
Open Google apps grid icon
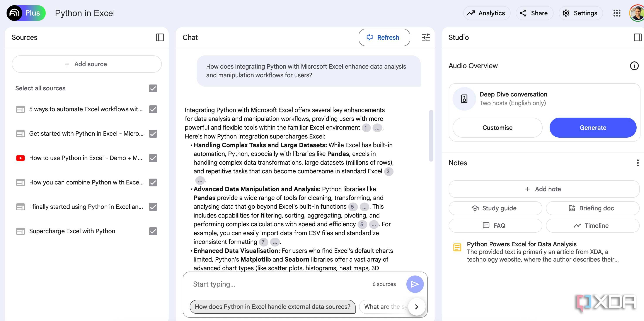617,13
